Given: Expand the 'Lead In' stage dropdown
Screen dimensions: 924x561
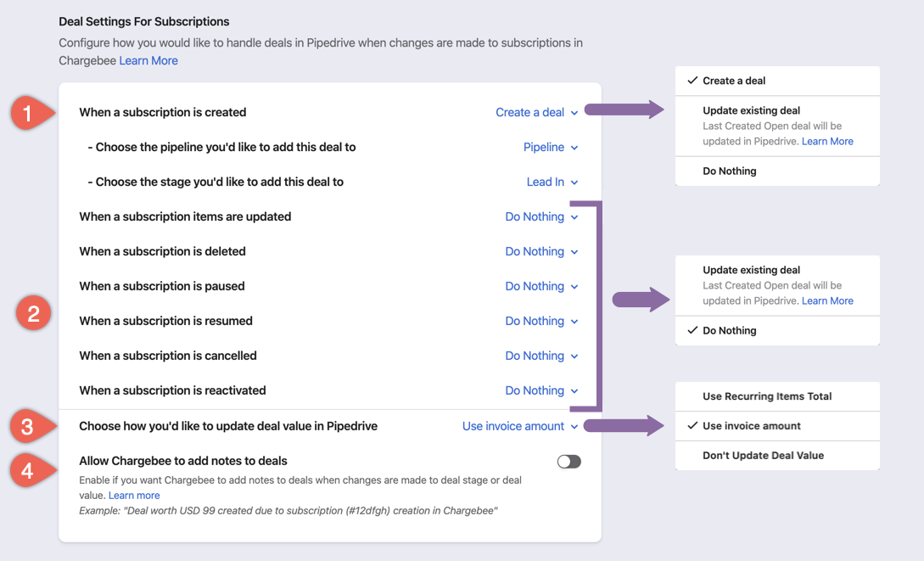Looking at the screenshot, I should tap(552, 182).
